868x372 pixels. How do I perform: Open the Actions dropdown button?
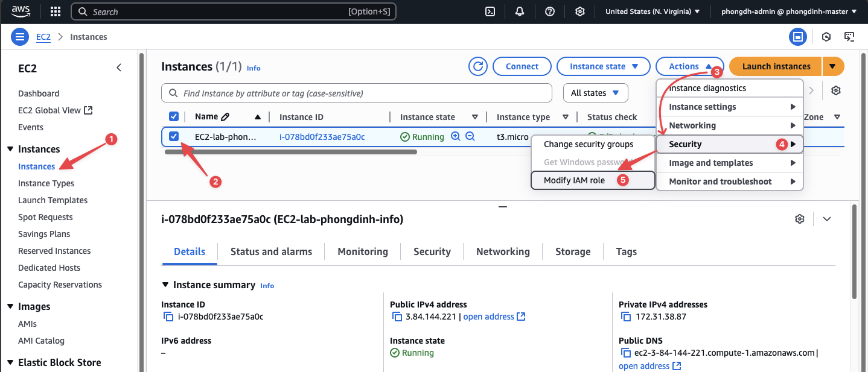click(x=689, y=66)
